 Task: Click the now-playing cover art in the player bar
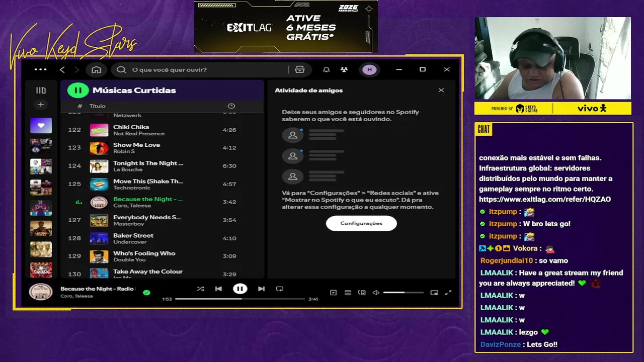41,292
